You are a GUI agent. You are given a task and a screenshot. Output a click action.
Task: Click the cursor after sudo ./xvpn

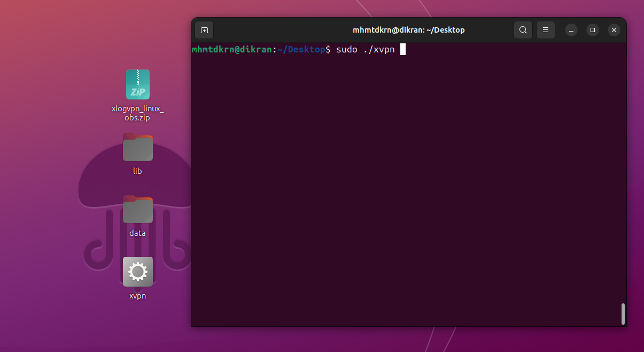point(403,50)
